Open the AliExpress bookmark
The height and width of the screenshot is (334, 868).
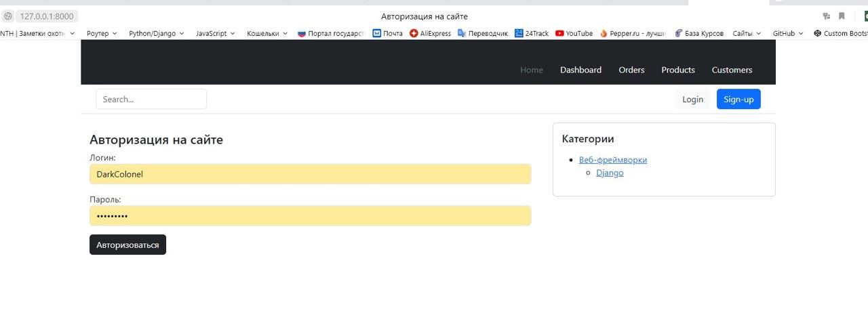pos(430,33)
